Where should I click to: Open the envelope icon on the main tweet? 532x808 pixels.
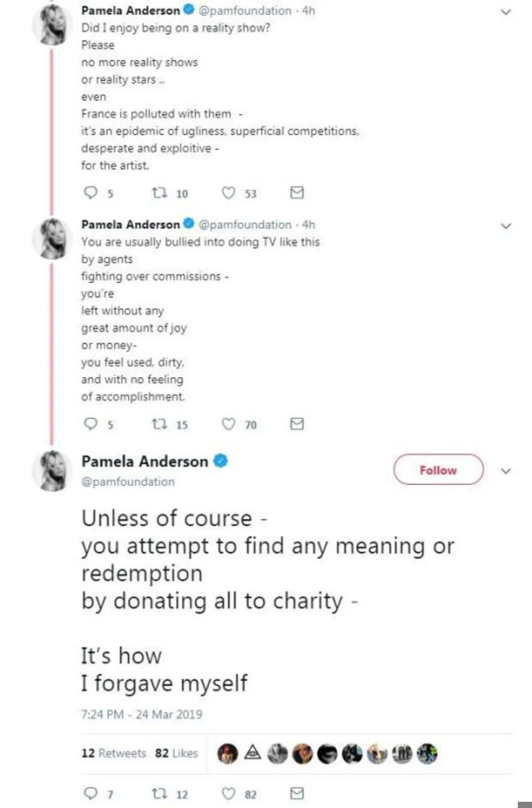tap(297, 793)
